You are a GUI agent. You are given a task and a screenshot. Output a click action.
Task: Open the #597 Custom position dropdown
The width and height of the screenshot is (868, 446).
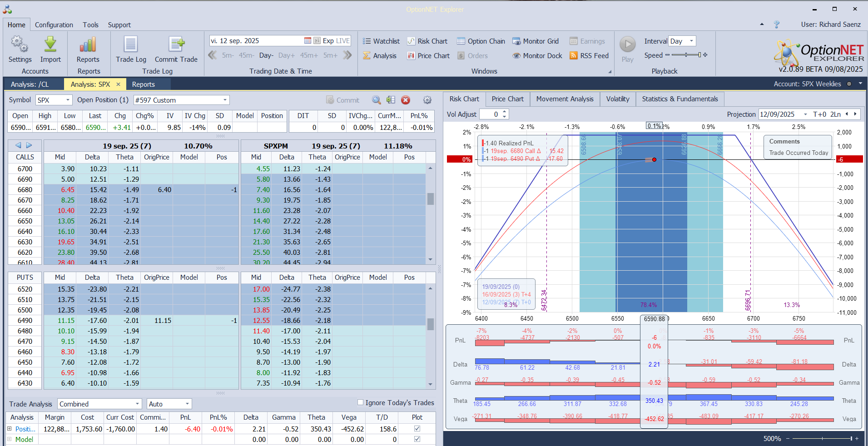pos(225,100)
